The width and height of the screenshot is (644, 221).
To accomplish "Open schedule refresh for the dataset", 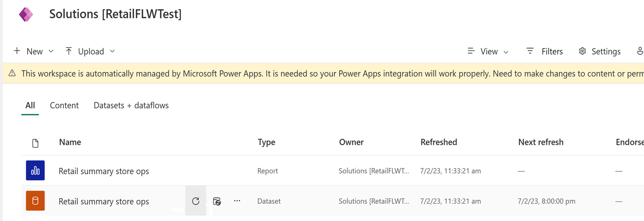I will (x=217, y=201).
